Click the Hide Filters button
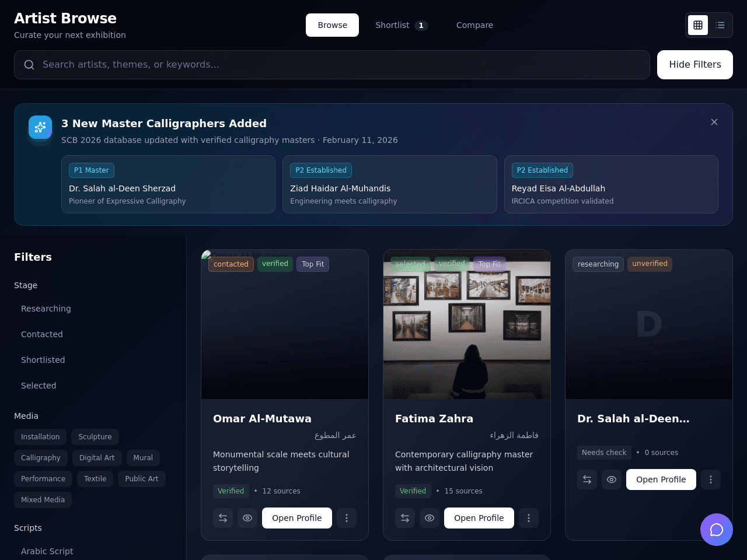The width and height of the screenshot is (747, 560). point(695,65)
